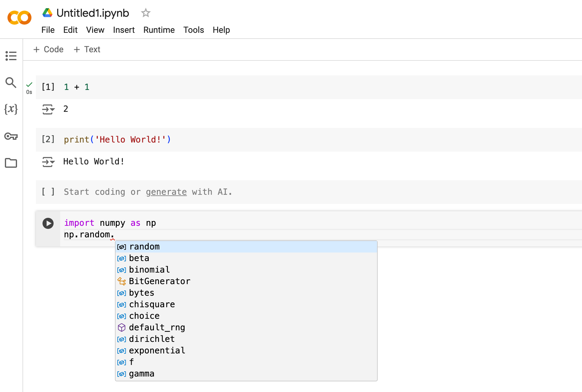Select the binomial autocomplete suggestion

click(x=246, y=270)
